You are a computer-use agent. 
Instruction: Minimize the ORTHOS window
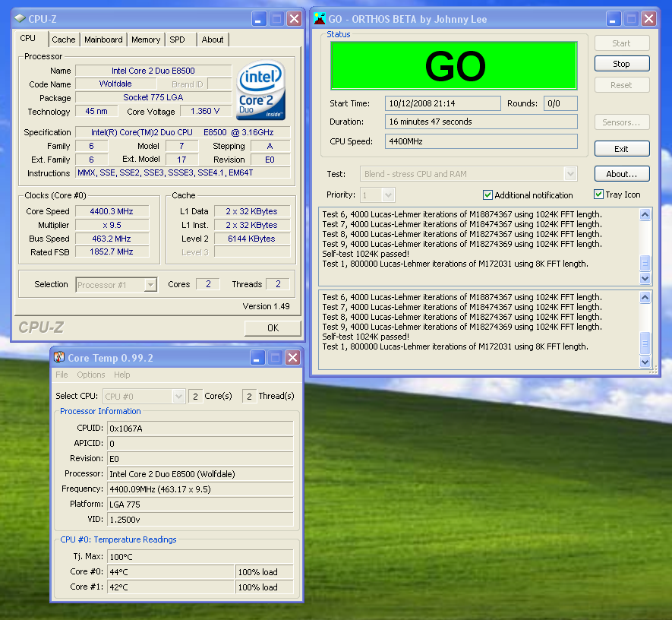click(614, 19)
